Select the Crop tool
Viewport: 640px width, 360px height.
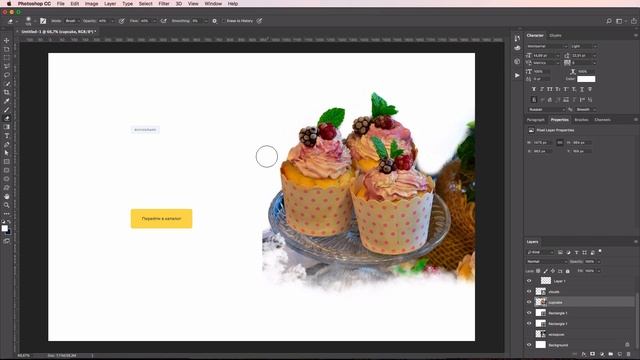(7, 92)
